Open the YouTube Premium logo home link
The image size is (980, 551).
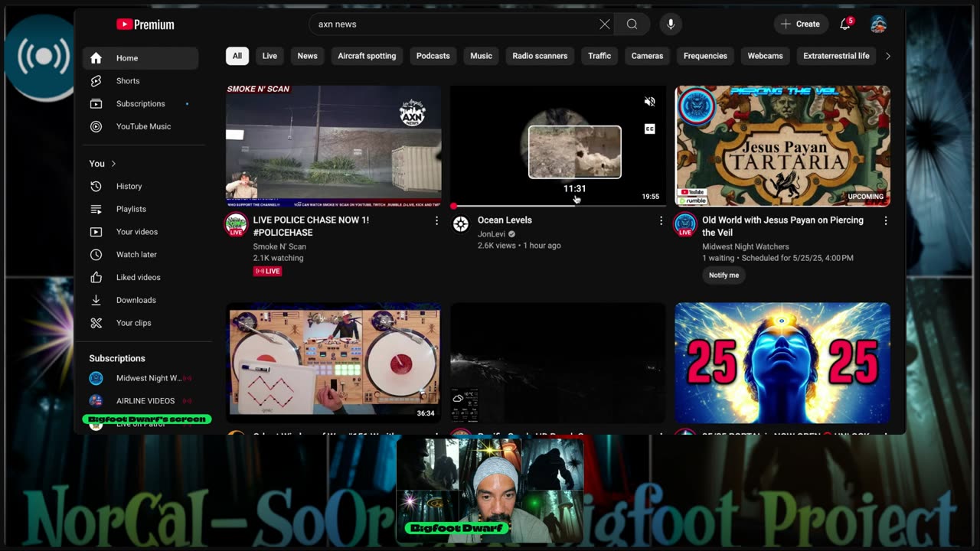pyautogui.click(x=145, y=24)
